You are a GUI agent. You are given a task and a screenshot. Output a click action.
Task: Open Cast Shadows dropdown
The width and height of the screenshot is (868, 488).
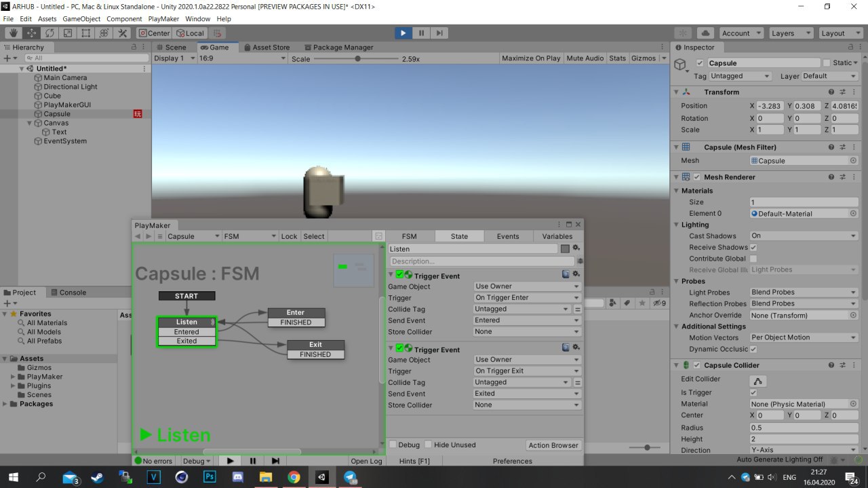[x=804, y=236]
